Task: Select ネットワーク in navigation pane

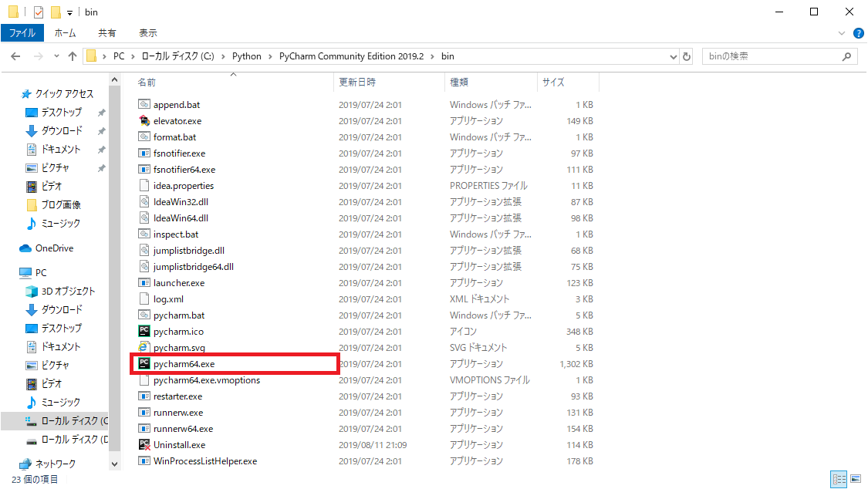Action: (x=48, y=464)
